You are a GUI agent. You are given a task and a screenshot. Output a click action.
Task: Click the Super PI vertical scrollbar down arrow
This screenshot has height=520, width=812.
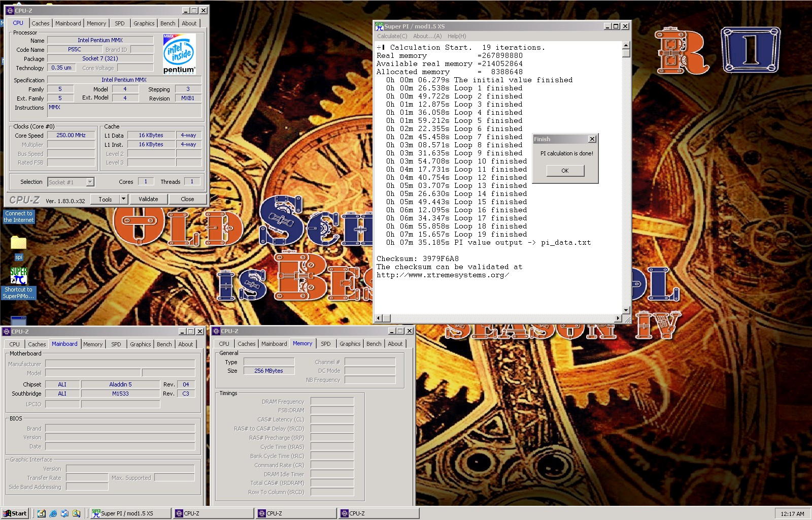point(626,310)
